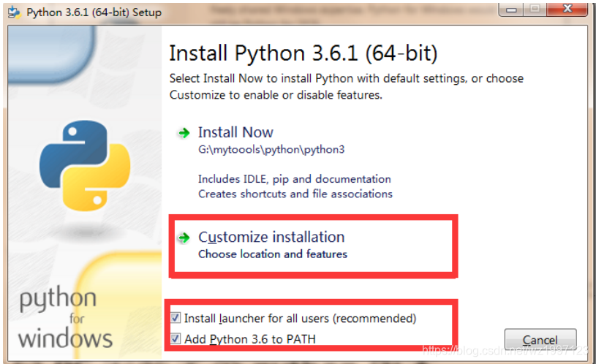Click 'Choose location and features' text
This screenshot has height=364, width=596.
[x=273, y=254]
